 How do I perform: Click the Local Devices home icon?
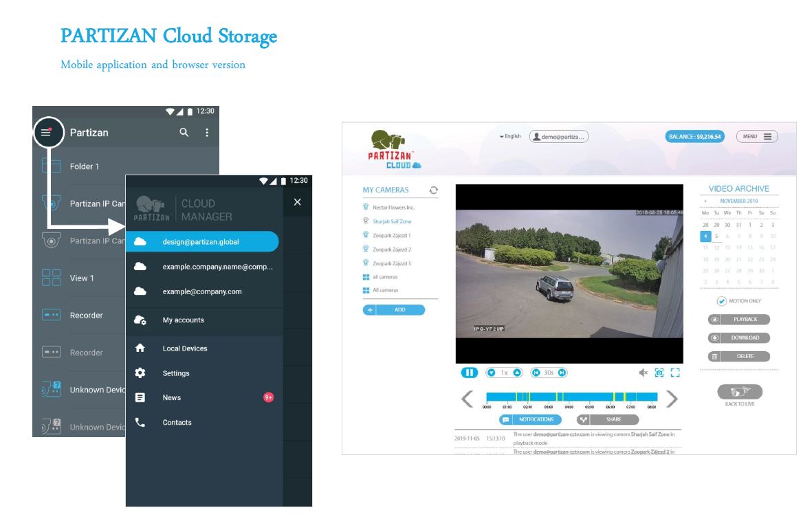click(x=140, y=348)
